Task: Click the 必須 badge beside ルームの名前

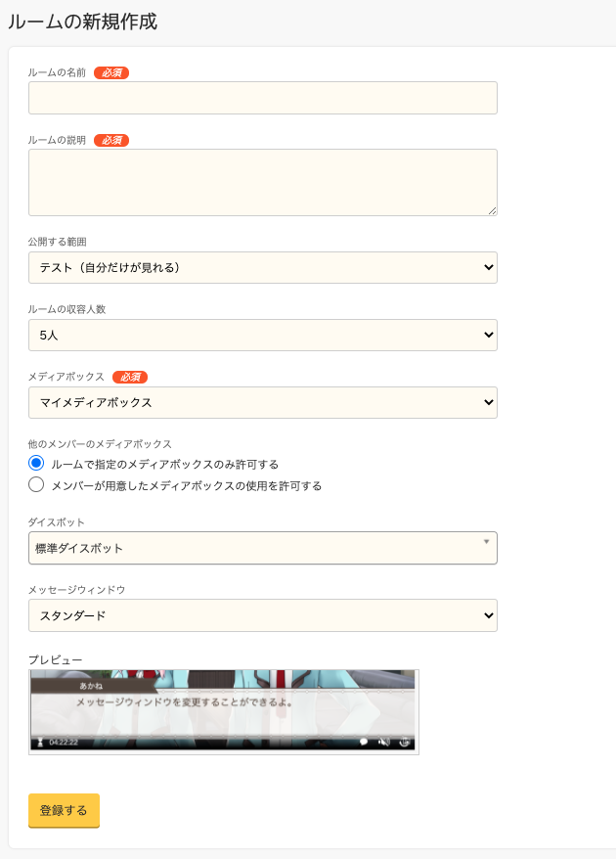Action: 111,72
